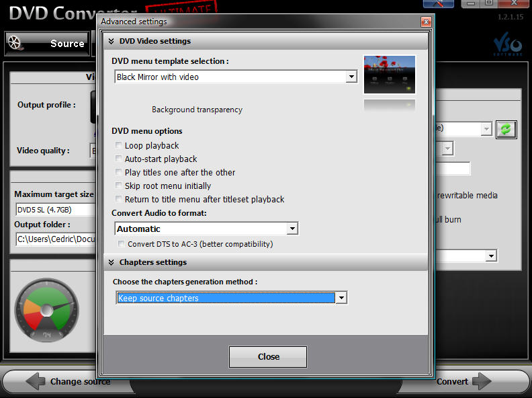Click the version number 1.2.1.15
This screenshot has width=532, height=398.
(x=511, y=17)
